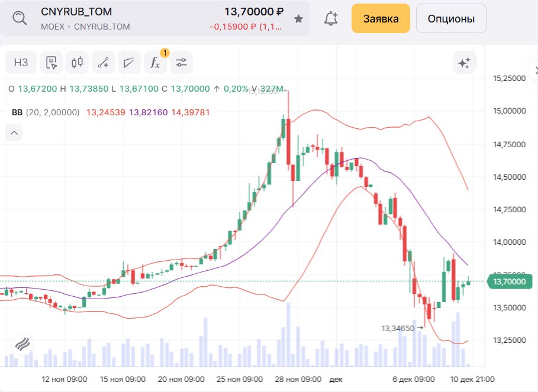The width and height of the screenshot is (538, 392).
Task: Change chart type via candlestick icon
Action: pyautogui.click(x=77, y=63)
